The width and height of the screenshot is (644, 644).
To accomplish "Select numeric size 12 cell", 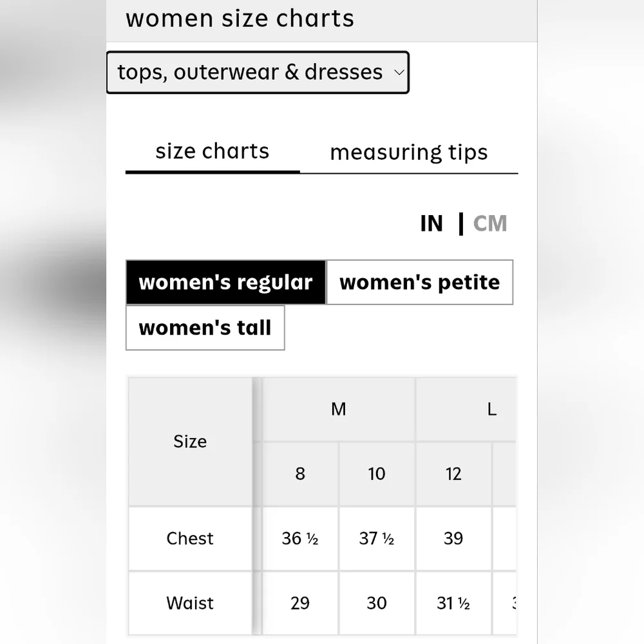I will pos(453,474).
